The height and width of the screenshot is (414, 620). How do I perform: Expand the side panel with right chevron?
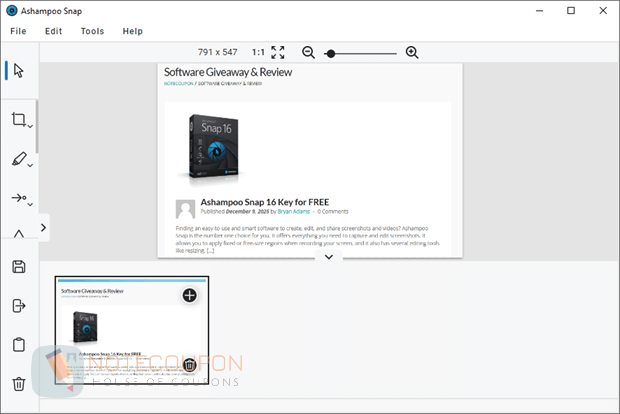(43, 227)
